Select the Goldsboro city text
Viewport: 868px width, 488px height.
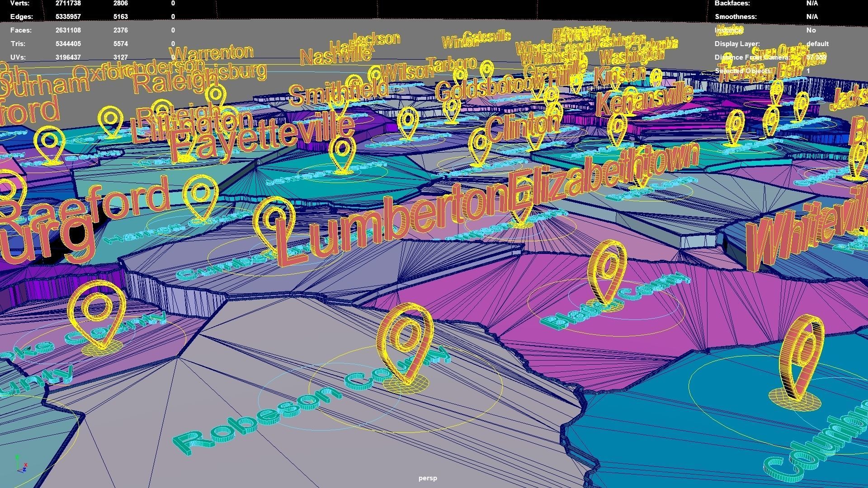click(491, 87)
